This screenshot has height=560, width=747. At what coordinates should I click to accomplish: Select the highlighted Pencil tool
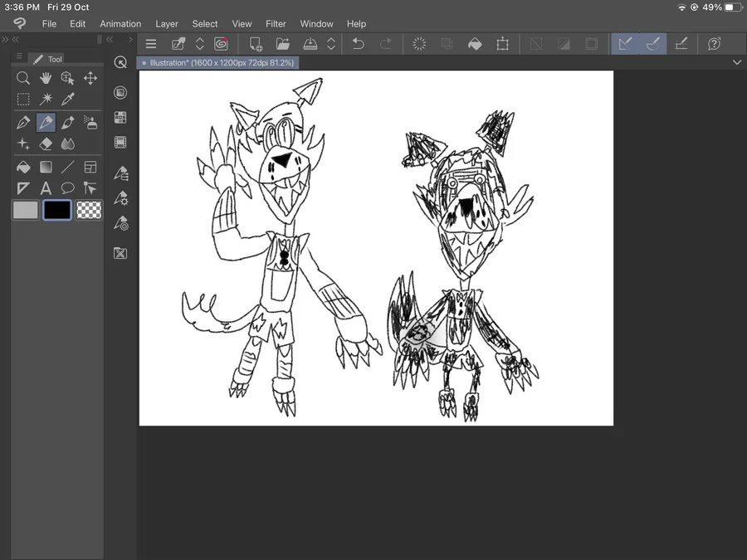46,123
